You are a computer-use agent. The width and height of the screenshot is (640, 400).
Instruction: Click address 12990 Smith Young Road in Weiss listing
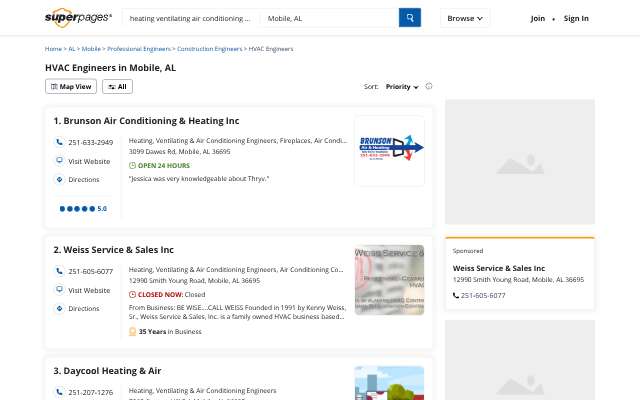tap(194, 280)
